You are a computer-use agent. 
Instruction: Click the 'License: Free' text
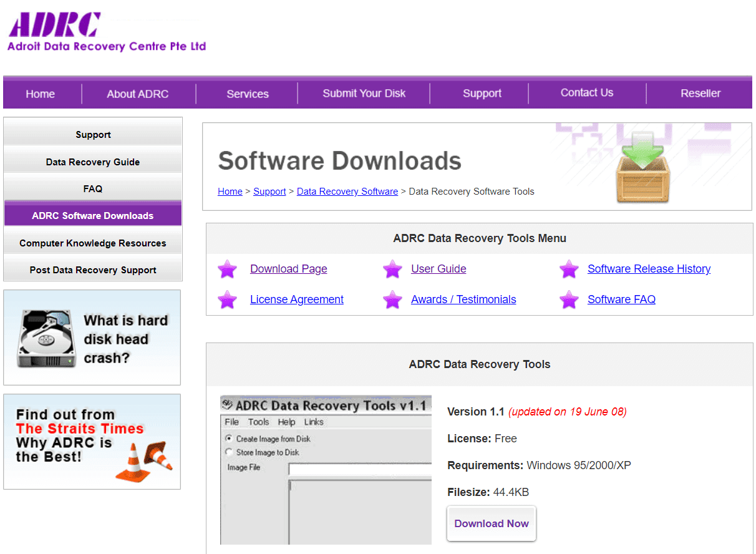point(482,439)
